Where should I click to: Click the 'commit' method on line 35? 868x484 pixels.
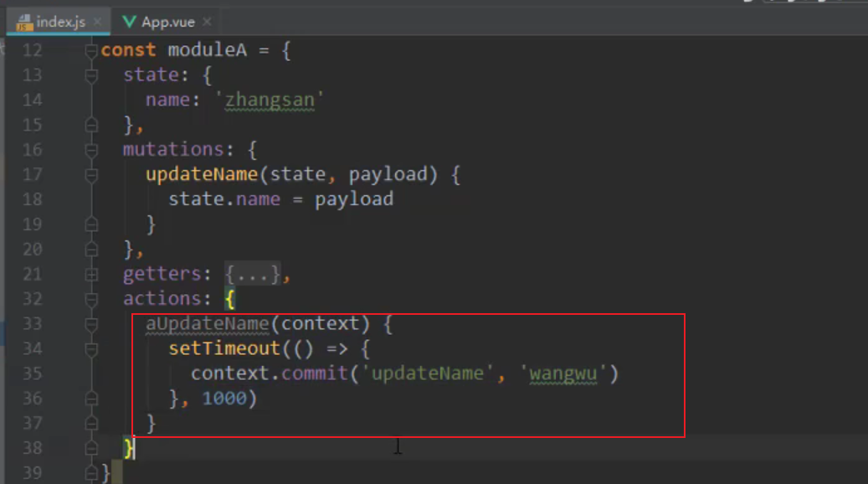(x=315, y=373)
